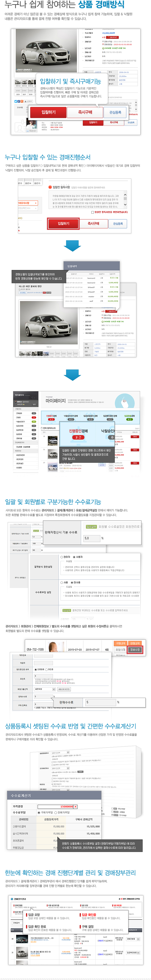
Task: Click the red highlighted 입찰하기 button in the bidding-step panel
Action: click(x=63, y=224)
